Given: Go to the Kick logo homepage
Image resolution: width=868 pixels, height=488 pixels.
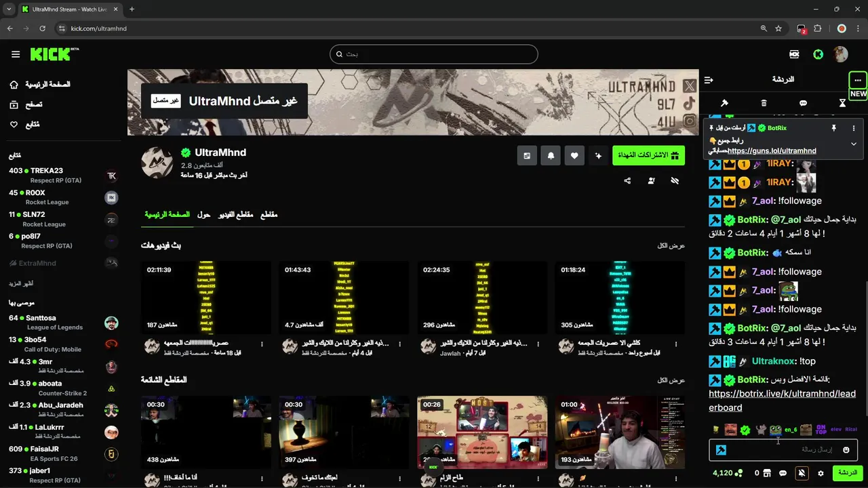Looking at the screenshot, I should (54, 54).
